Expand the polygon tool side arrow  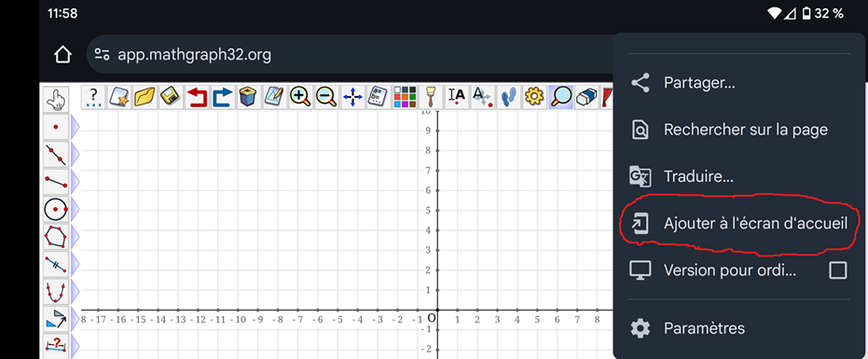[75, 237]
